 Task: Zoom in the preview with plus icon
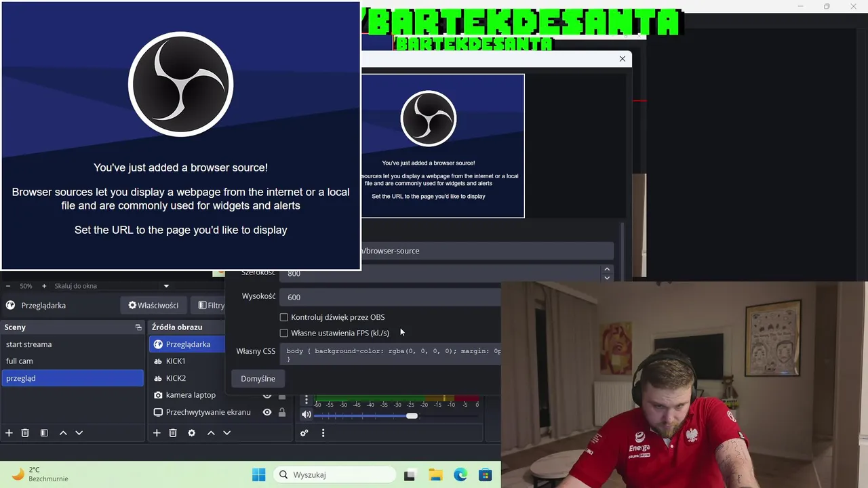pyautogui.click(x=44, y=286)
